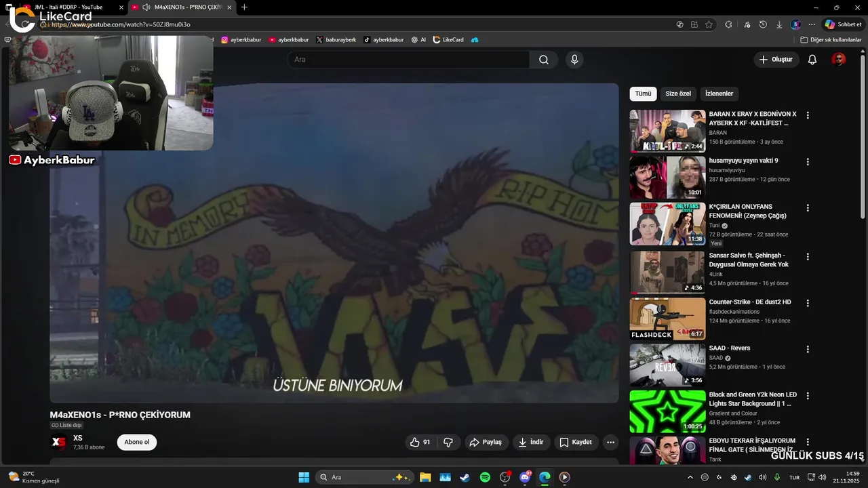Image resolution: width=868 pixels, height=488 pixels.
Task: Open Diğer sık kullanılanlar bookmarks folder
Action: click(831, 40)
